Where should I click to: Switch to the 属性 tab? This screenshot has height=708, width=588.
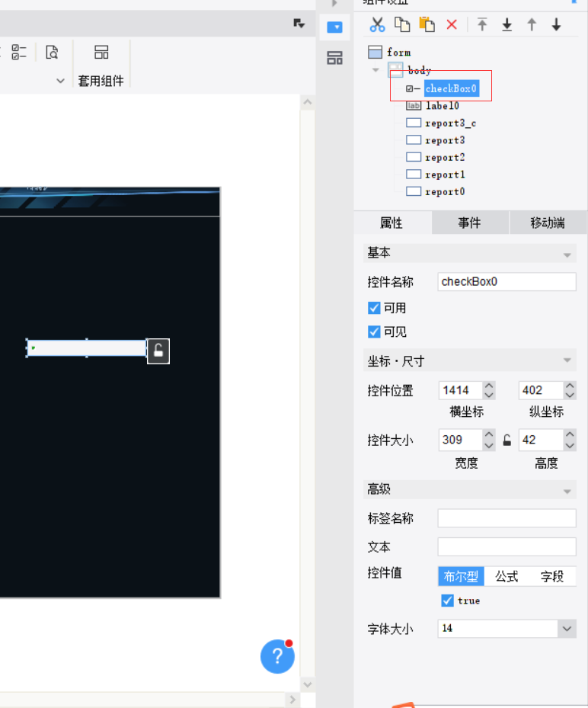tap(391, 223)
